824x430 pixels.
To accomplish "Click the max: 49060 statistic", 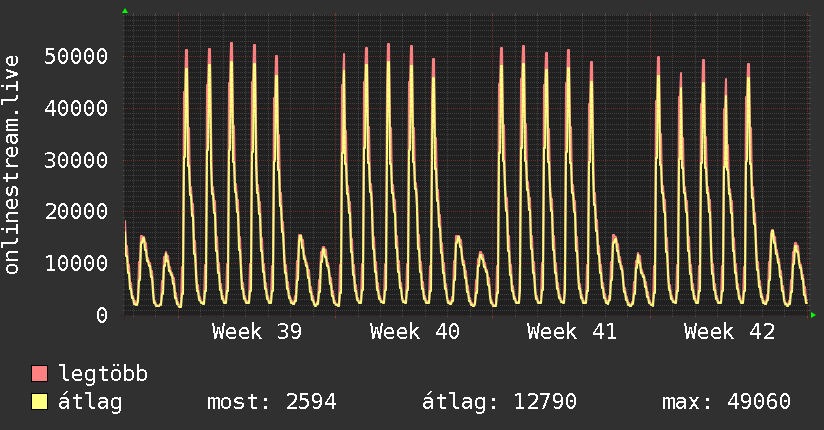I will [726, 402].
